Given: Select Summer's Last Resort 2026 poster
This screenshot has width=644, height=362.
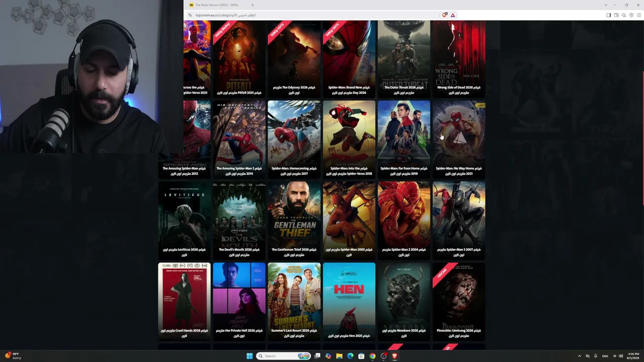Looking at the screenshot, I should [x=294, y=301].
